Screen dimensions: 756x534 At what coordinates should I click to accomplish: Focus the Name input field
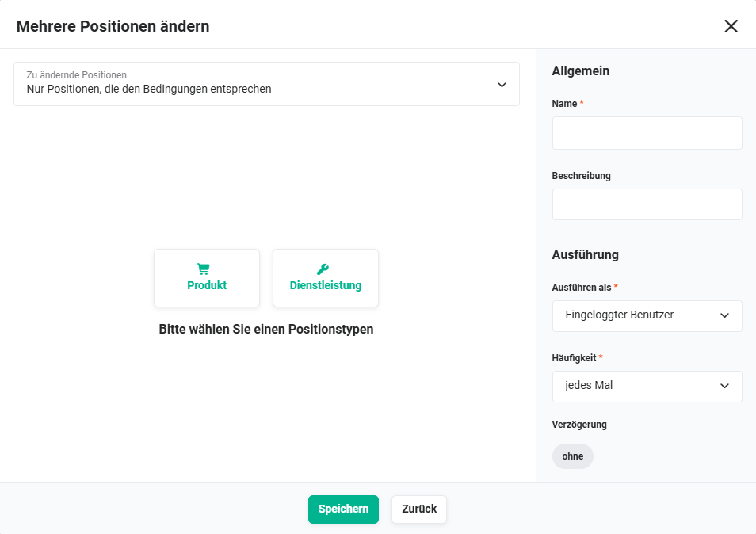647,133
